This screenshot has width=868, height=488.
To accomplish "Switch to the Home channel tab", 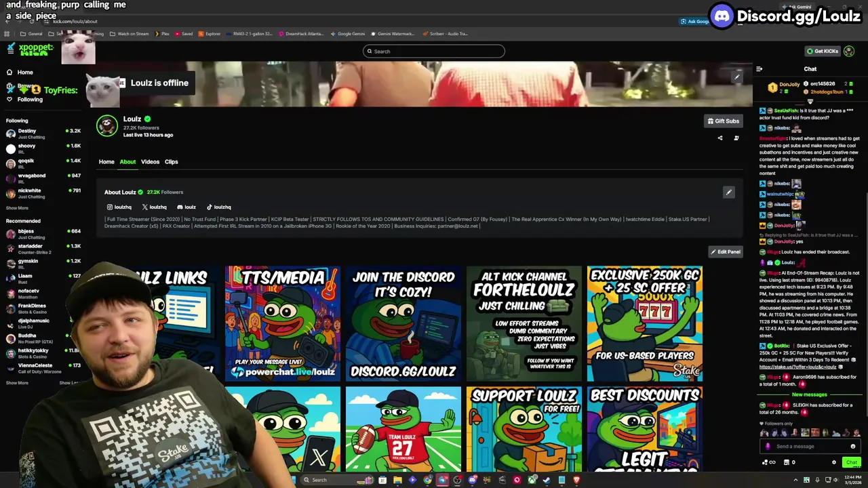I will click(x=106, y=162).
